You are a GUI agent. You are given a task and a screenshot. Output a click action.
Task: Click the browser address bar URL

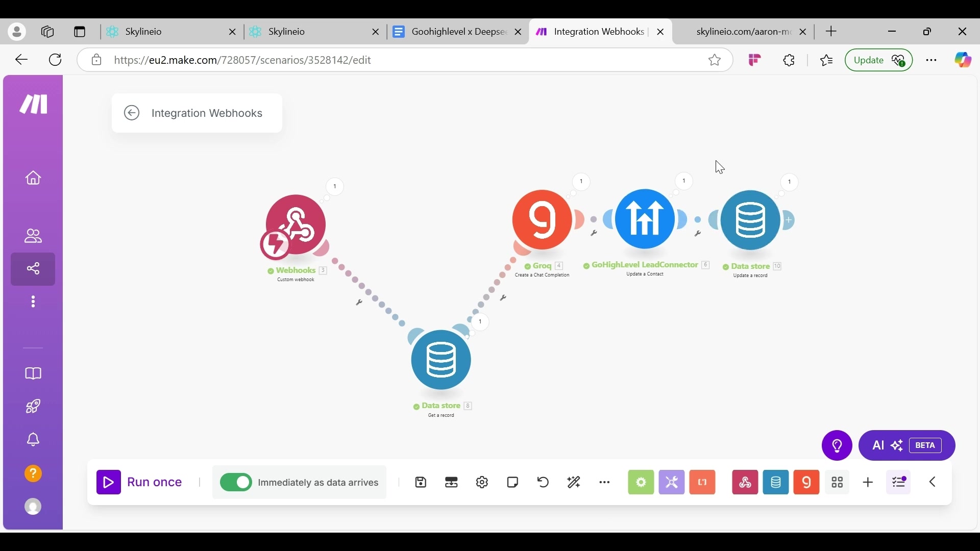[x=243, y=60]
